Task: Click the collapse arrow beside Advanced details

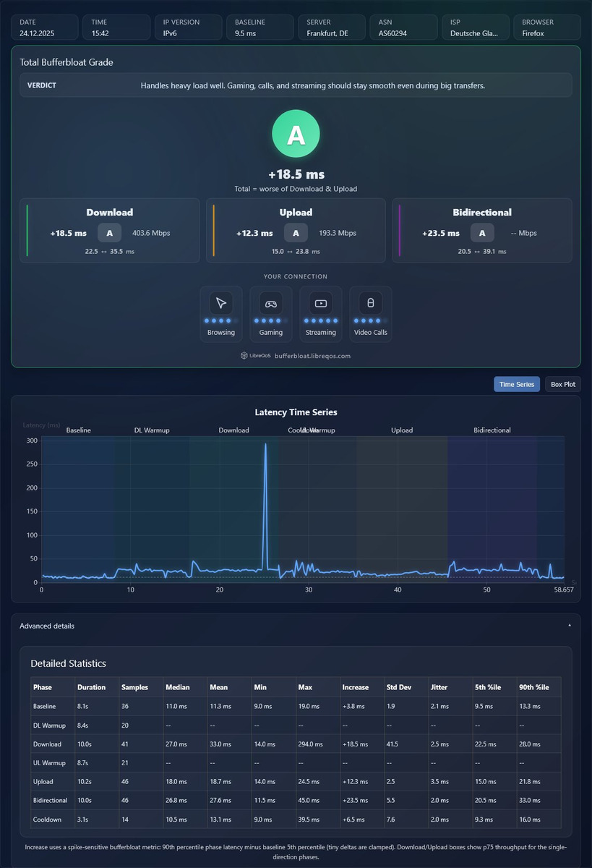Action: click(x=570, y=625)
